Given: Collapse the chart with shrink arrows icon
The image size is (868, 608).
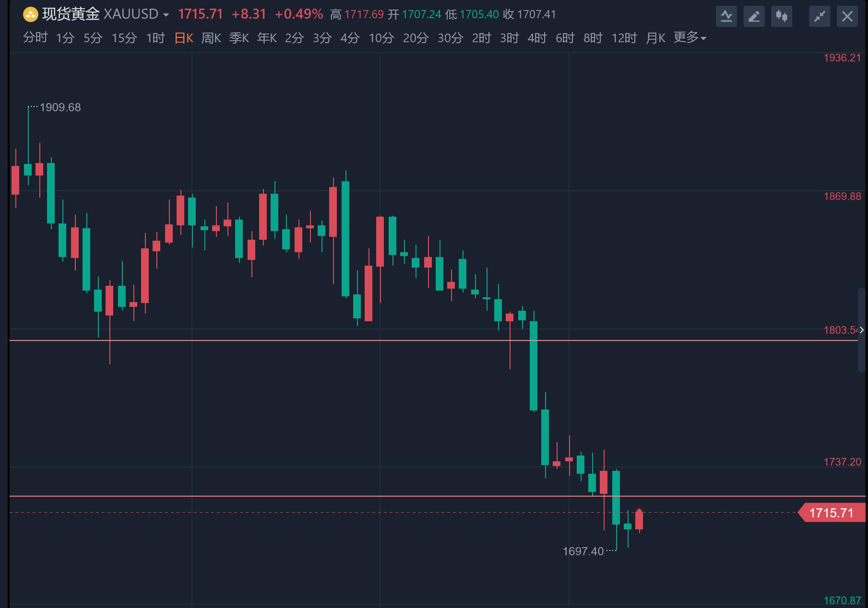Looking at the screenshot, I should click(819, 16).
